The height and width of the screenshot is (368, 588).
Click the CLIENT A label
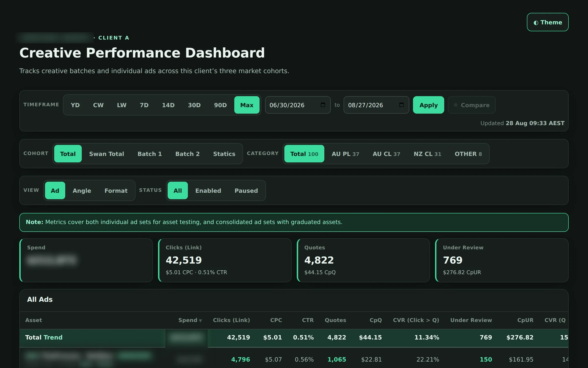[x=114, y=38]
